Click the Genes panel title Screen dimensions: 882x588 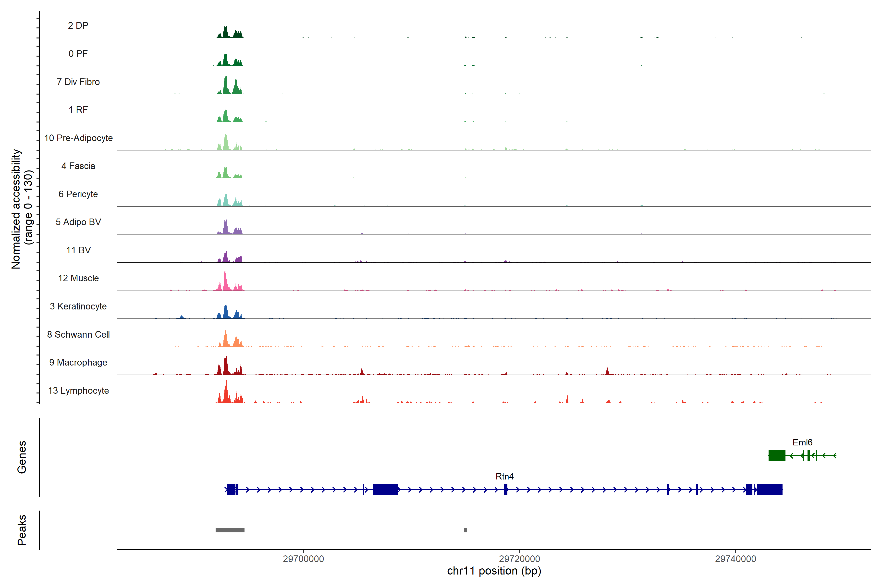(x=22, y=457)
